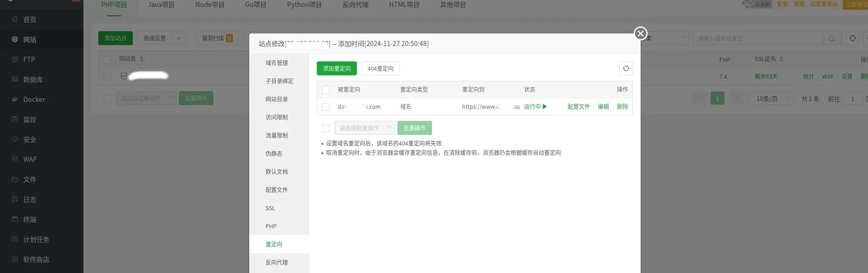Screen dimensions: 868x273
Task: Click the 计划任务 schedule icon in sidebar
Action: click(15, 240)
